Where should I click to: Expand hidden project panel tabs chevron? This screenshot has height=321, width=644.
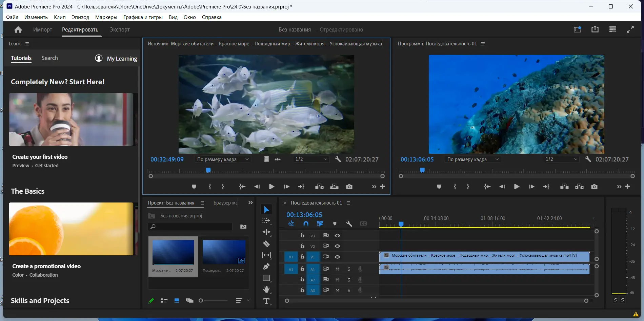250,203
